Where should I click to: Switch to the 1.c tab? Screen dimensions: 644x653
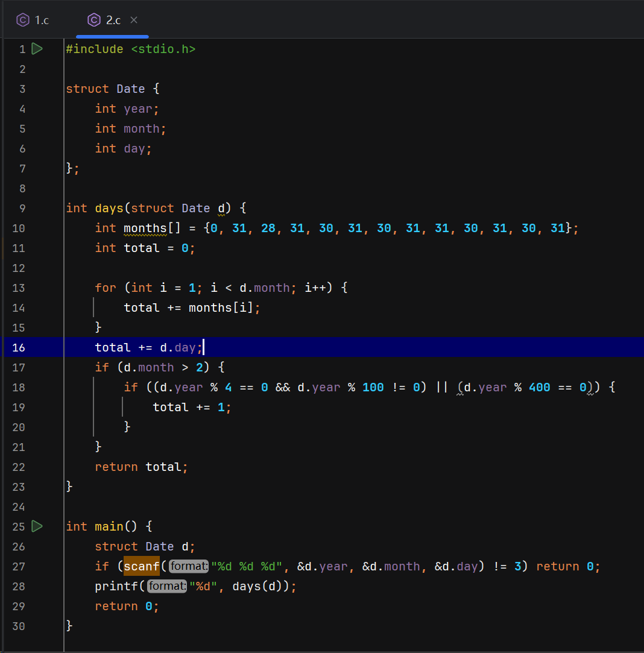pyautogui.click(x=41, y=20)
